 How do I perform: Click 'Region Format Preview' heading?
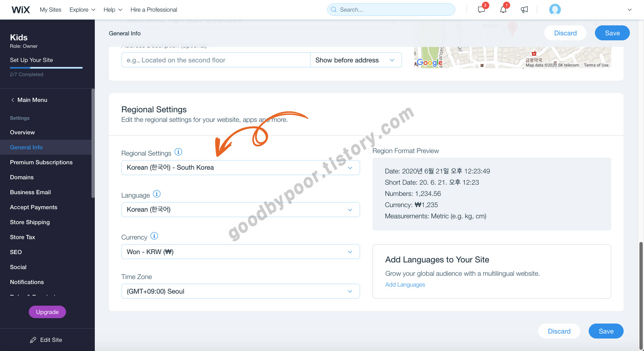tap(406, 151)
